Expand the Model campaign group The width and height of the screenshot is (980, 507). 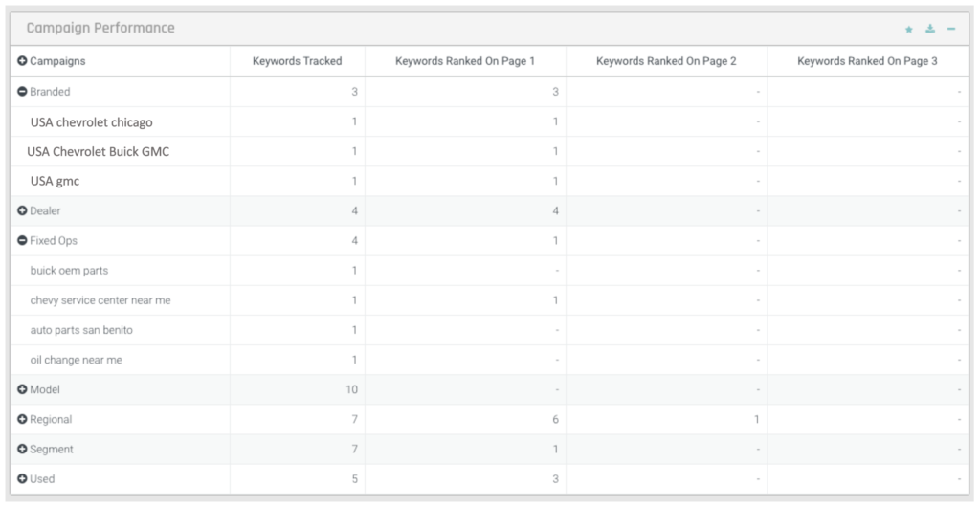click(23, 389)
